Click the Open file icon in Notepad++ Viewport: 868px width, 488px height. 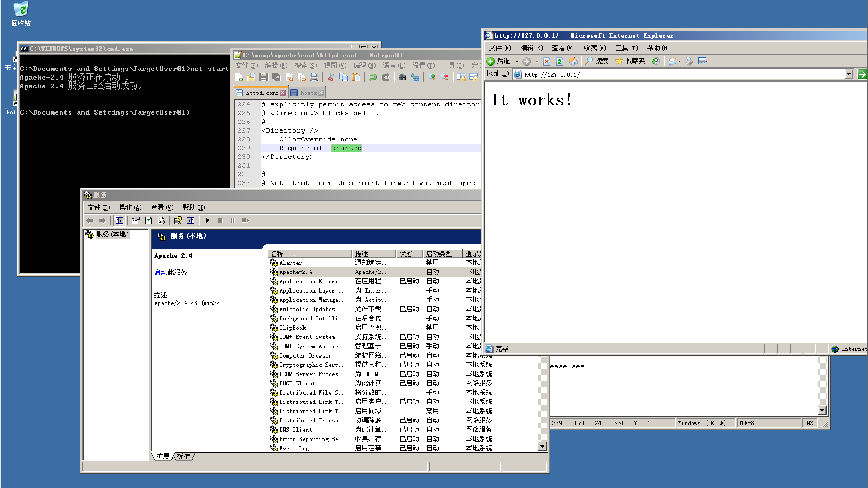point(251,78)
